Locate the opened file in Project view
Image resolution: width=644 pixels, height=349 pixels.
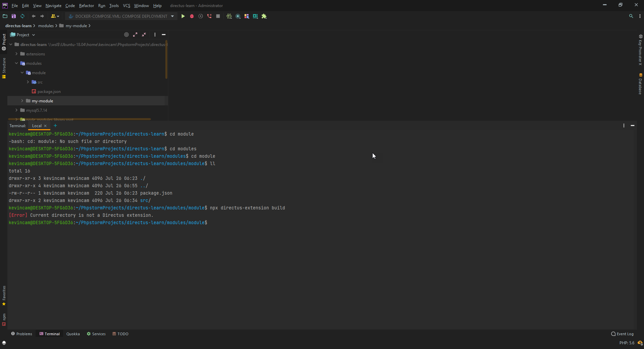pyautogui.click(x=126, y=35)
